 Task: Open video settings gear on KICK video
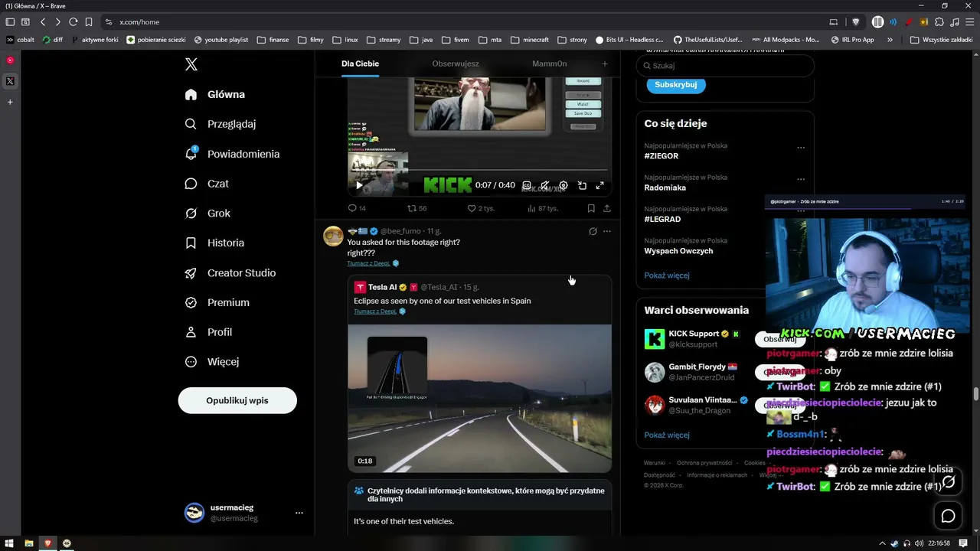pyautogui.click(x=563, y=185)
